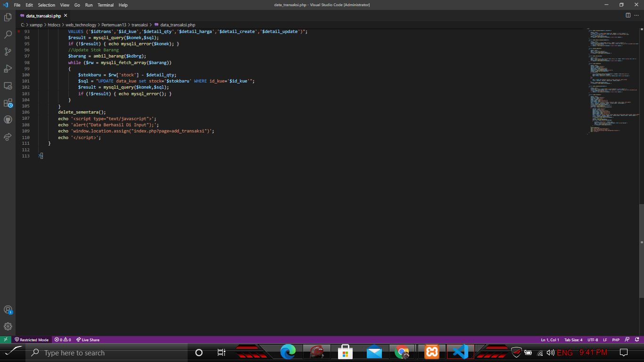This screenshot has width=644, height=362.
Task: Open the Search view in activity bar
Action: [x=8, y=34]
